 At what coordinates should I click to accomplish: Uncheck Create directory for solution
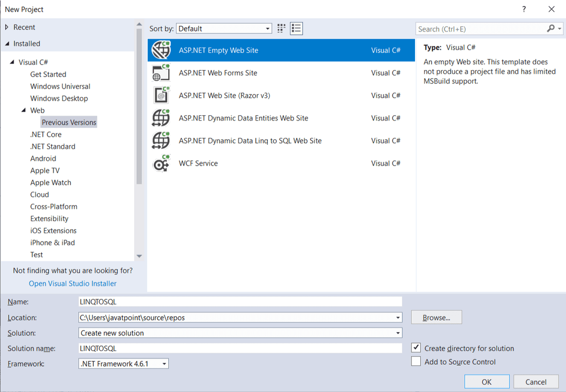tap(416, 348)
